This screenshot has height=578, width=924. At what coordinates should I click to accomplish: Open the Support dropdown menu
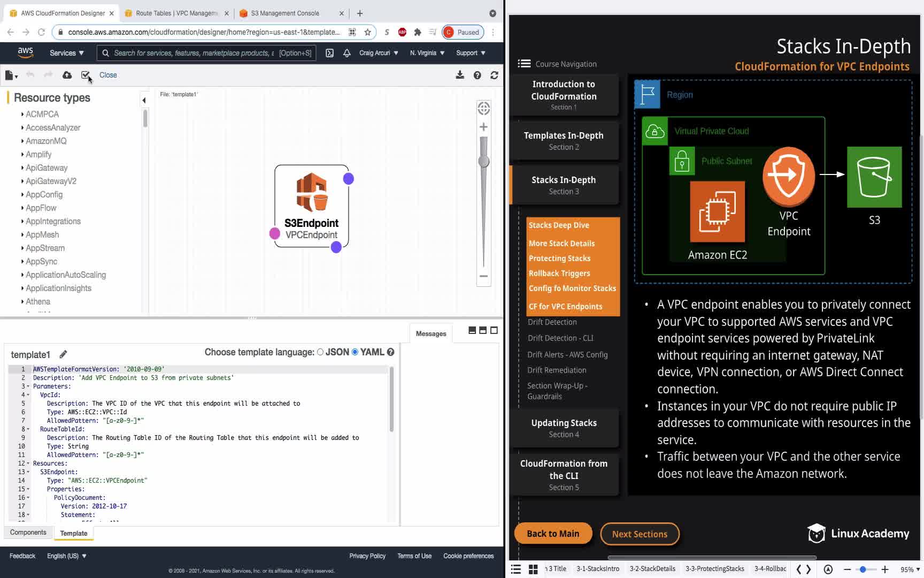tap(471, 53)
